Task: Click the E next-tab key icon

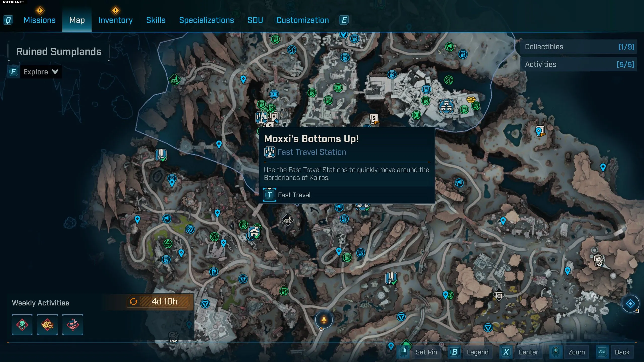Action: click(344, 20)
